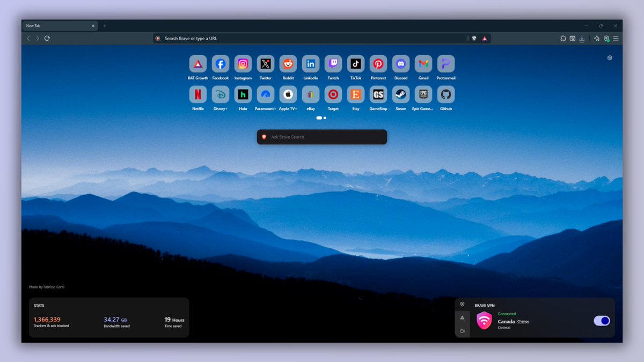Open the Steam shortcut tile
This screenshot has height=362, width=644.
401,94
